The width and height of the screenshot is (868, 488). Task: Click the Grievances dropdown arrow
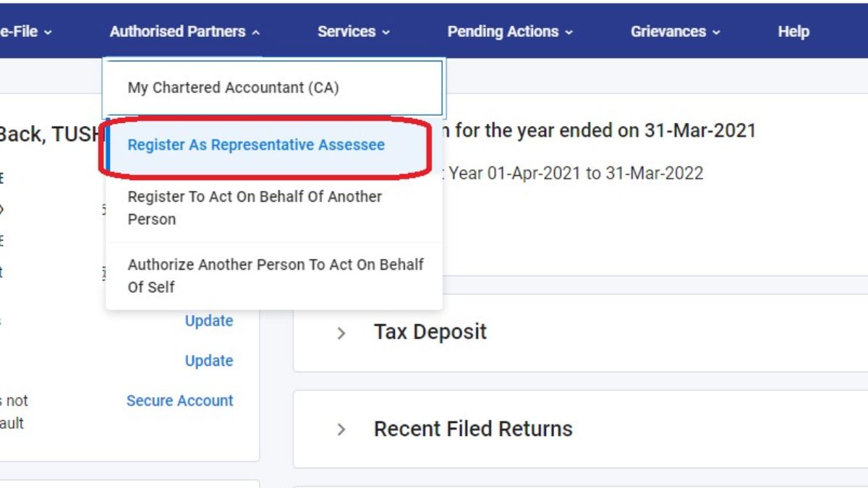pyautogui.click(x=716, y=33)
